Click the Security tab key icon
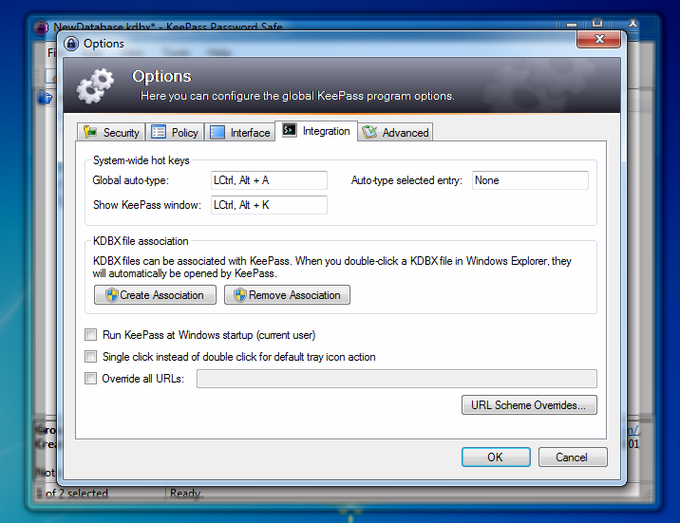680x523 pixels. point(90,132)
